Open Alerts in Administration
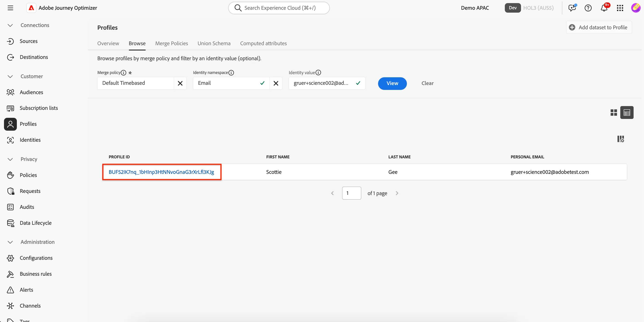The image size is (644, 322). [26, 290]
